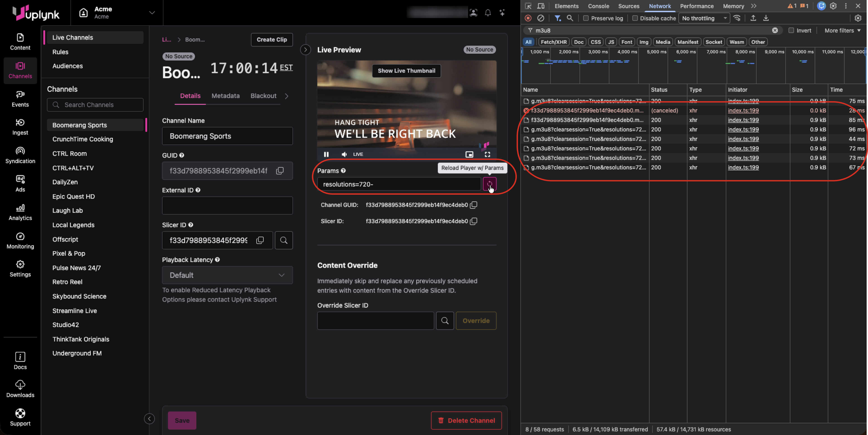Copy the GUID field value
The image size is (868, 435).
[280, 171]
